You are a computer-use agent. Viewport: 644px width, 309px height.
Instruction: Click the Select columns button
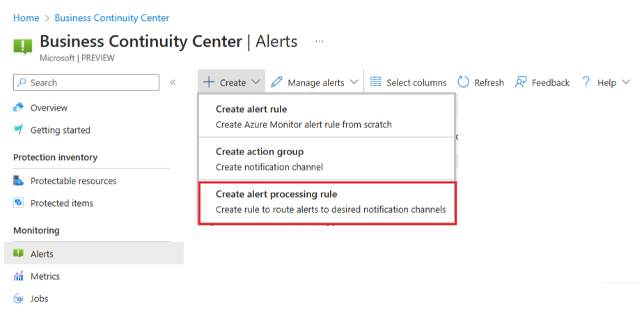pos(408,83)
